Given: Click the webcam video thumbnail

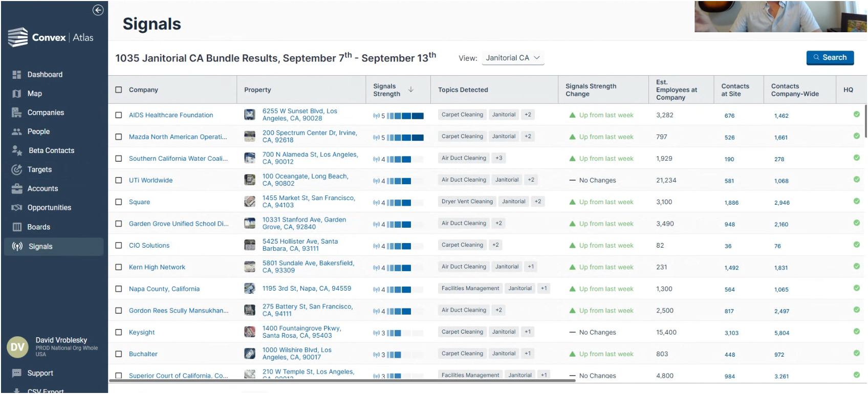Looking at the screenshot, I should tap(780, 16).
